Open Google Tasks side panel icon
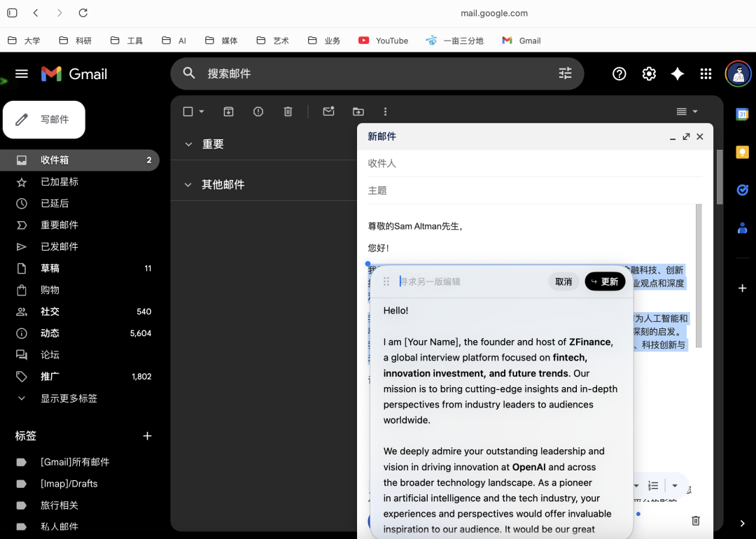This screenshot has height=539, width=756. pos(743,190)
